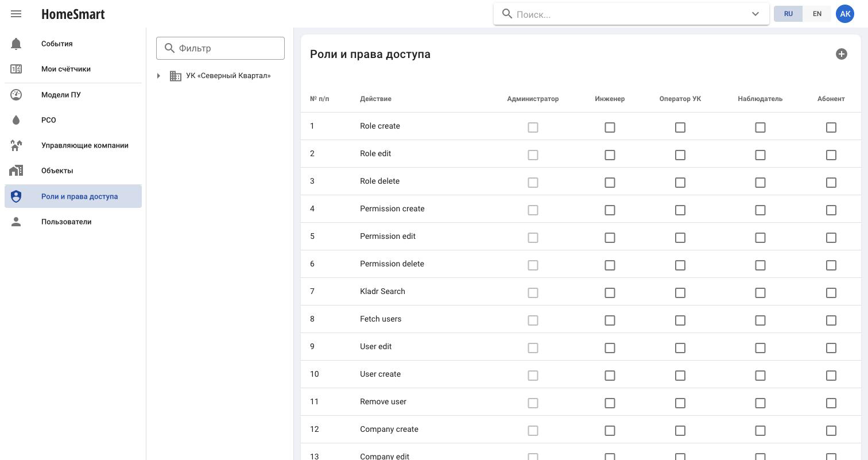
Task: Click the water drop icon for РСО
Action: (16, 120)
